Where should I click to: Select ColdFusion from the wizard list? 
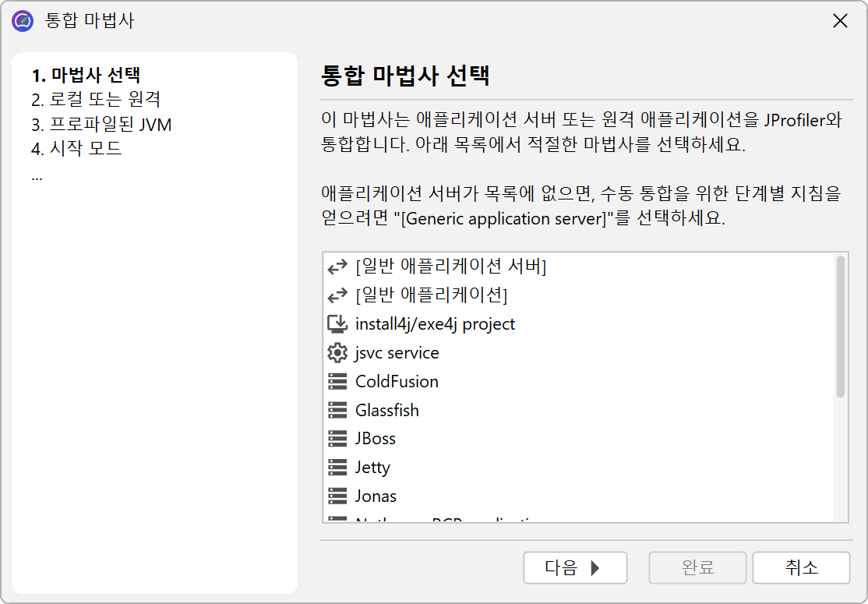click(x=578, y=381)
